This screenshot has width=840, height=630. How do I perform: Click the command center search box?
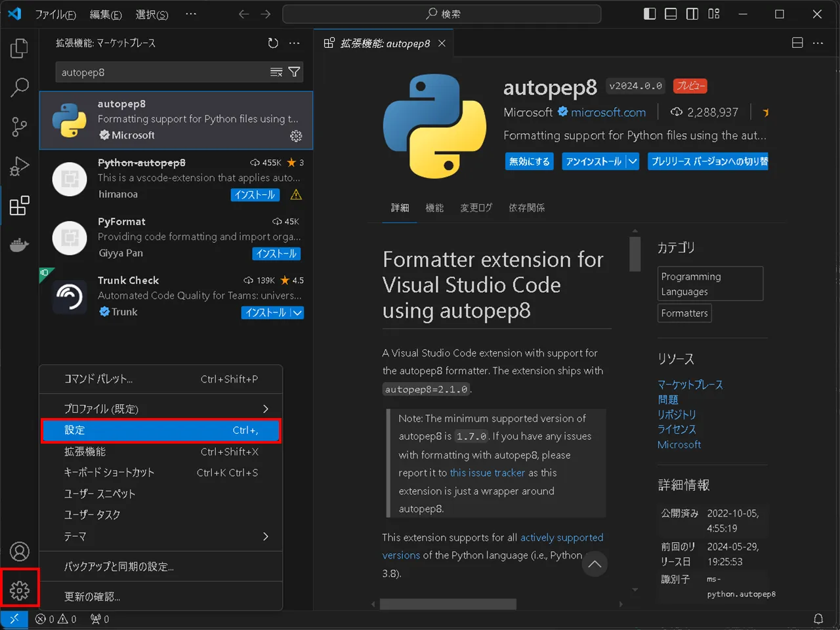point(442,14)
